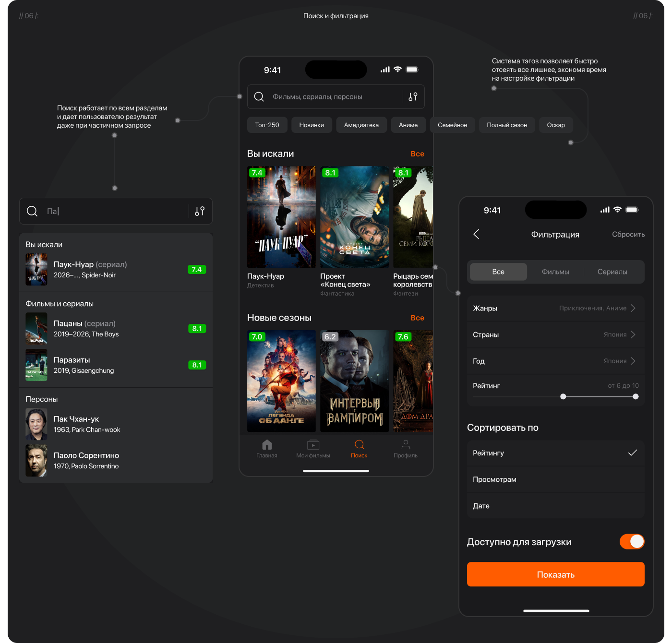Open the Паук-Нуар poster in Вы искали
This screenshot has width=672, height=643.
[281, 217]
